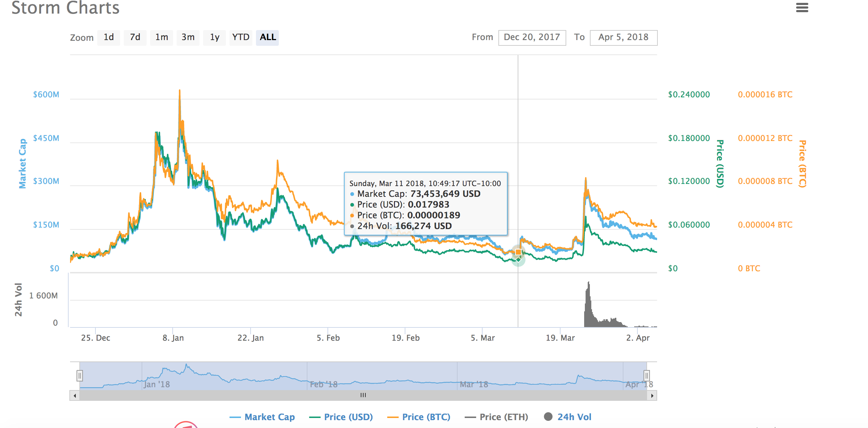Screen dimensions: 868x428
Task: Open the To date field
Action: [x=623, y=37]
